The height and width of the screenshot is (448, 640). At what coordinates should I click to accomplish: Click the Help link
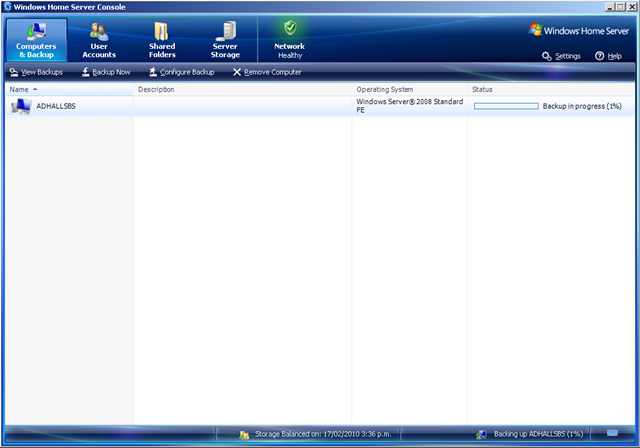point(609,56)
